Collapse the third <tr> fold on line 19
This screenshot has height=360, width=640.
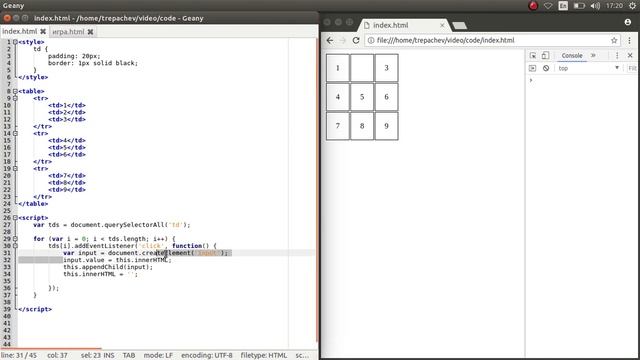coord(15,168)
